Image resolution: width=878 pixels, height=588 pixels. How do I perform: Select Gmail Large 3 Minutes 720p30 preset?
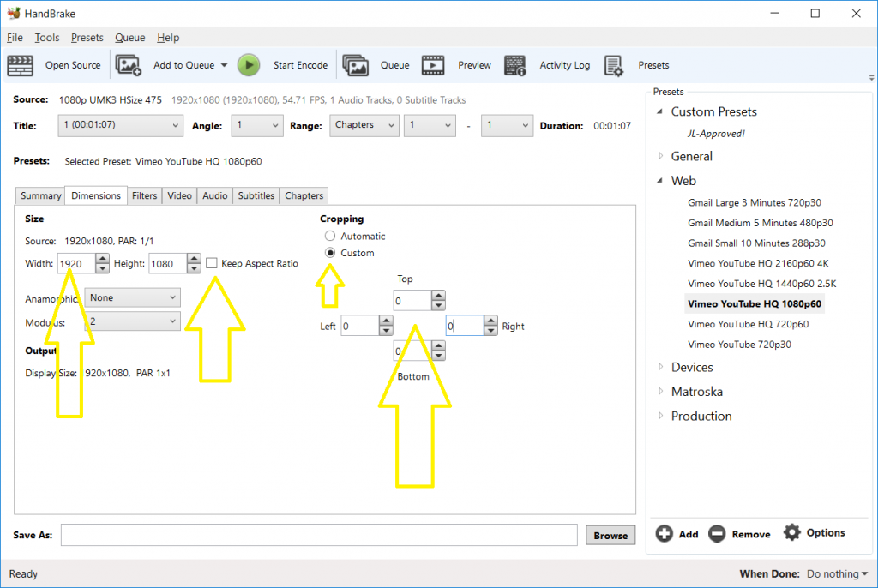click(x=755, y=203)
